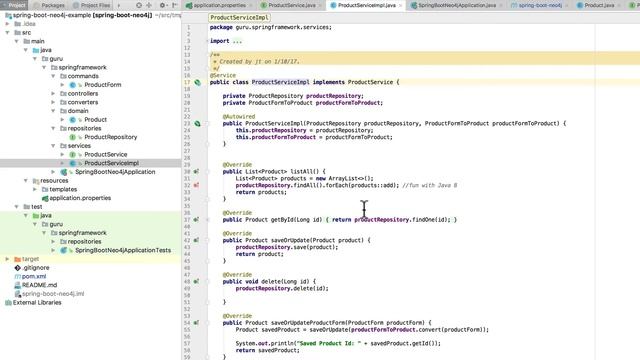The image size is (640, 360).
Task: Collapse the commands package
Action: 53,76
